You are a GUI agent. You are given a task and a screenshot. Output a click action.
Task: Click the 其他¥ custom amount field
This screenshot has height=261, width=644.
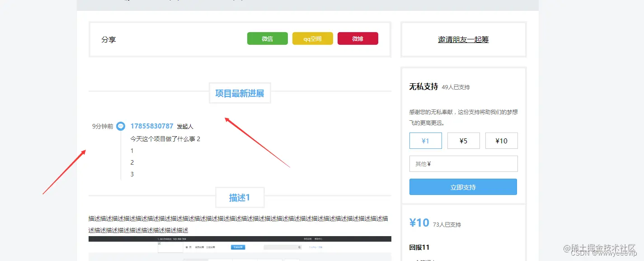(463, 163)
